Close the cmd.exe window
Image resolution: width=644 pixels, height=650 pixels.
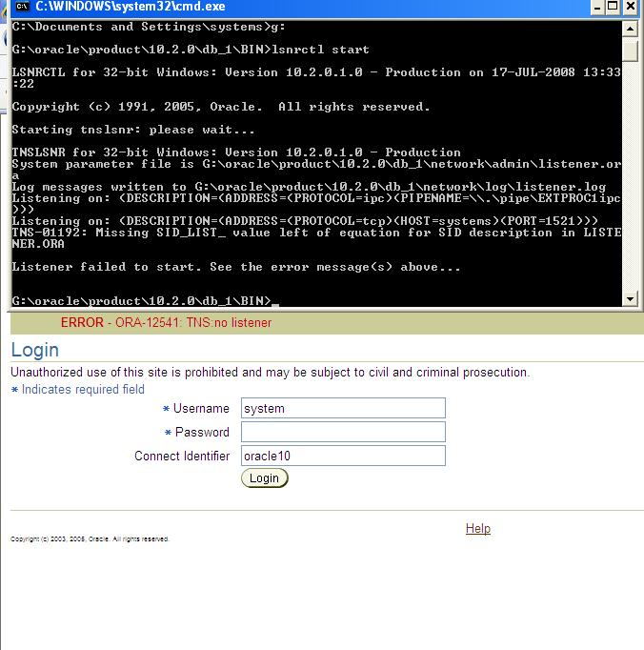pos(631,7)
